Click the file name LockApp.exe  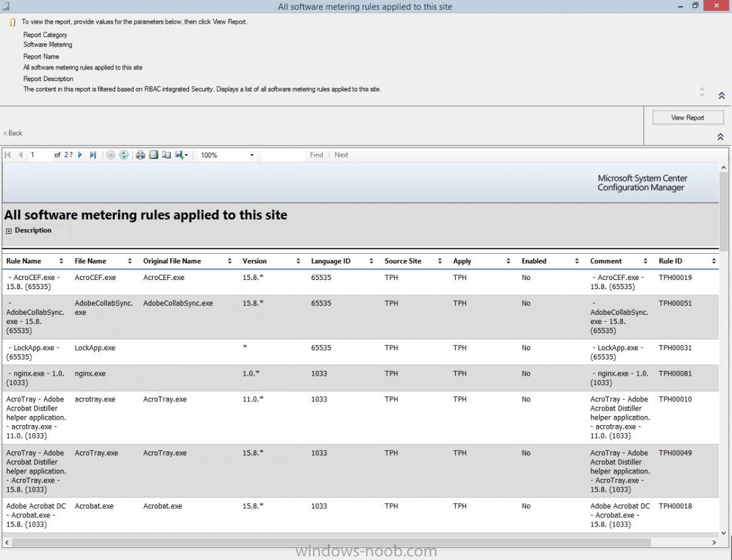point(95,348)
